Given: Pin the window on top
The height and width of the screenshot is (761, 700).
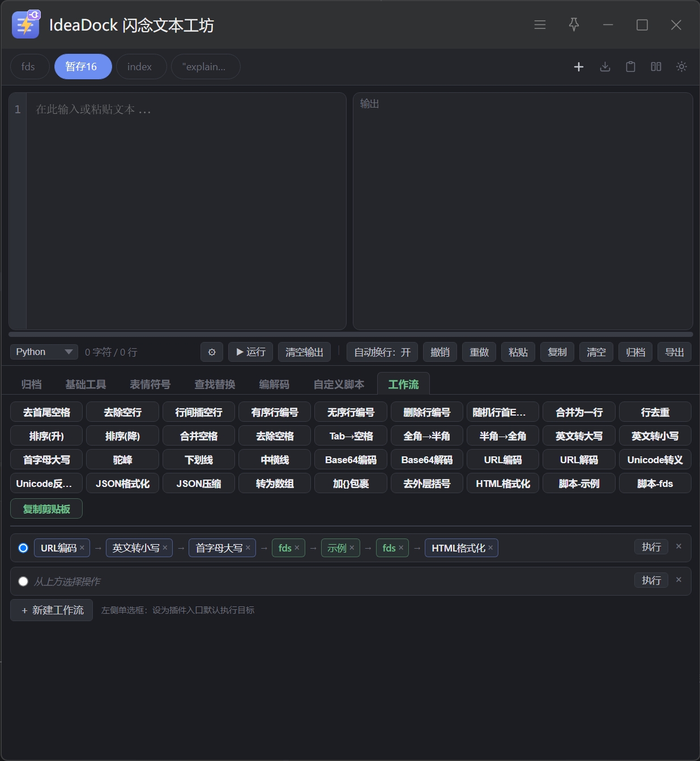Looking at the screenshot, I should click(x=574, y=25).
